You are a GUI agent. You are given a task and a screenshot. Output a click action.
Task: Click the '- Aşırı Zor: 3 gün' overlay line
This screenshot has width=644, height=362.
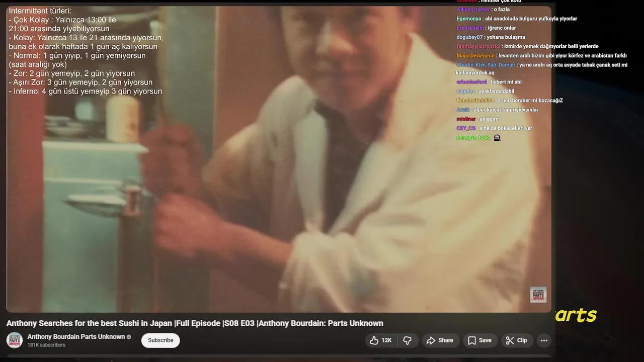(x=80, y=82)
